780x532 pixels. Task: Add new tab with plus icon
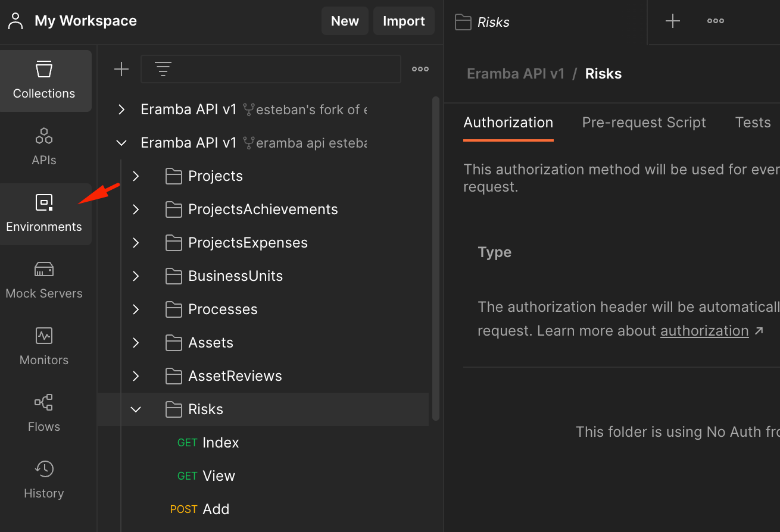pyautogui.click(x=673, y=21)
